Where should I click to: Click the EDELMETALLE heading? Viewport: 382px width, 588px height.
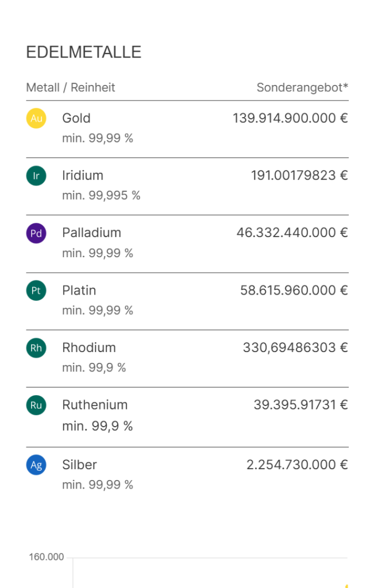tap(84, 52)
